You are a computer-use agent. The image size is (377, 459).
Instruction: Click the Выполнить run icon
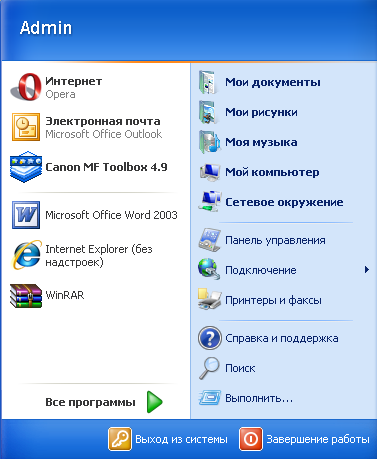210,398
